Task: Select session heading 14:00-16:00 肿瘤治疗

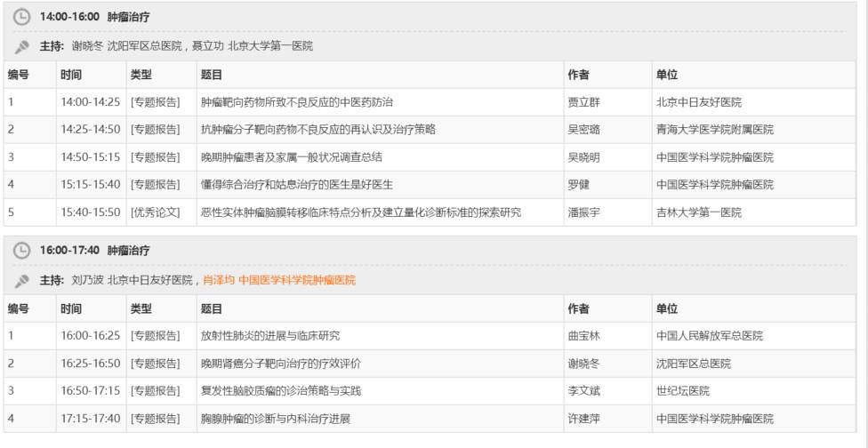Action: click(x=94, y=17)
